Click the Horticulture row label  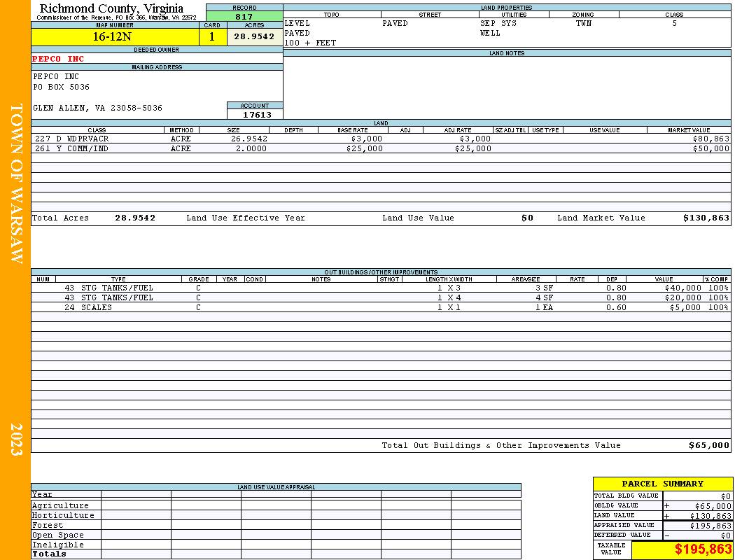(63, 515)
